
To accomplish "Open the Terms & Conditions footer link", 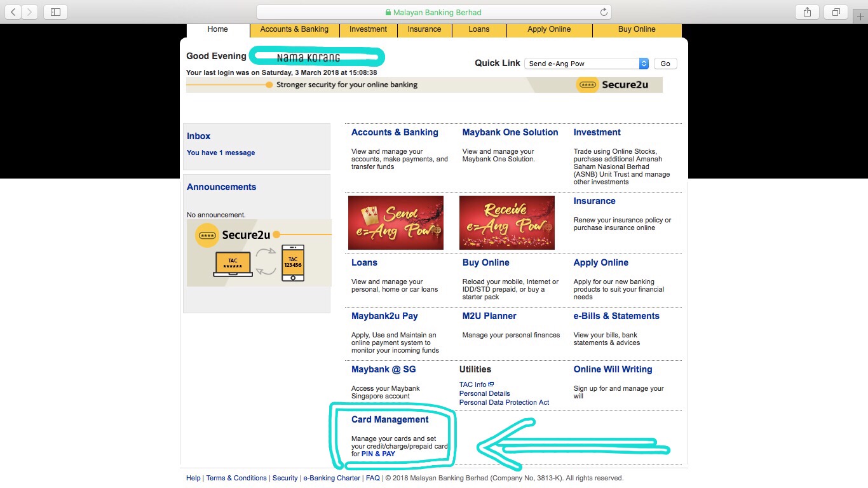I will click(x=236, y=478).
